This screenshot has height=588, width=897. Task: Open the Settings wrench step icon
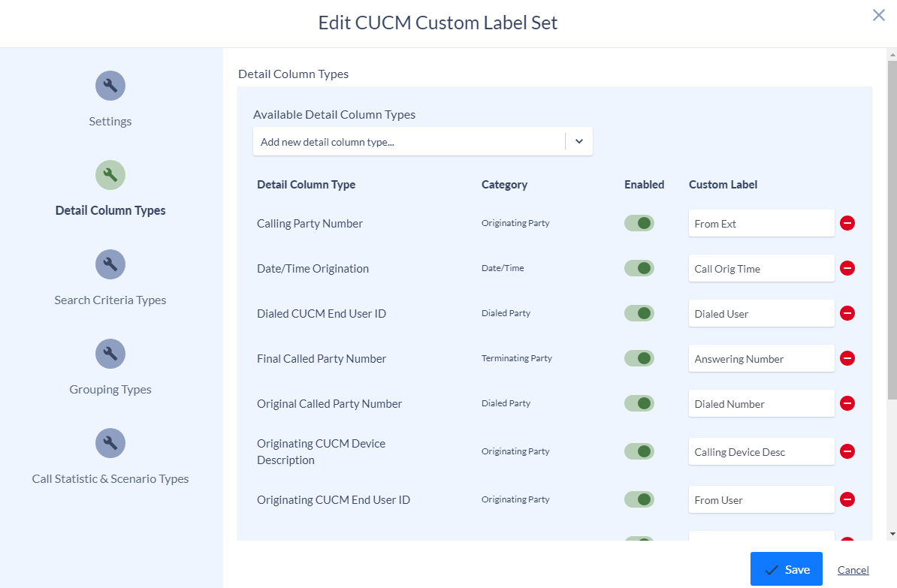110,86
